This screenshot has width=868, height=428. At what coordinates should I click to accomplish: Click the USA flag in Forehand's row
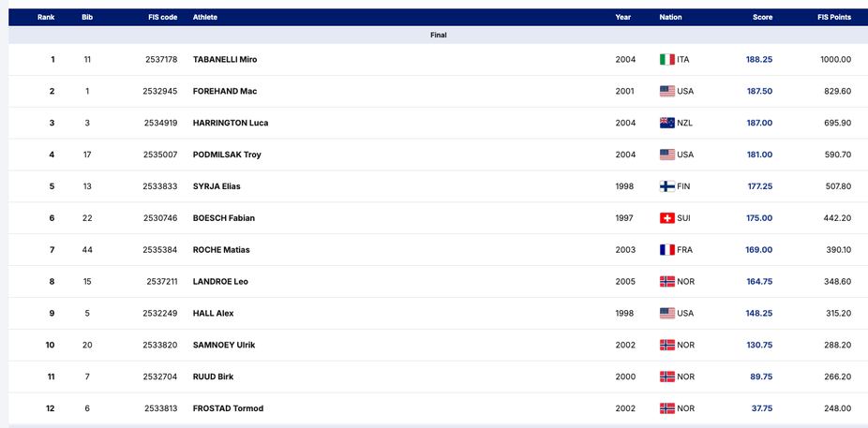667,91
